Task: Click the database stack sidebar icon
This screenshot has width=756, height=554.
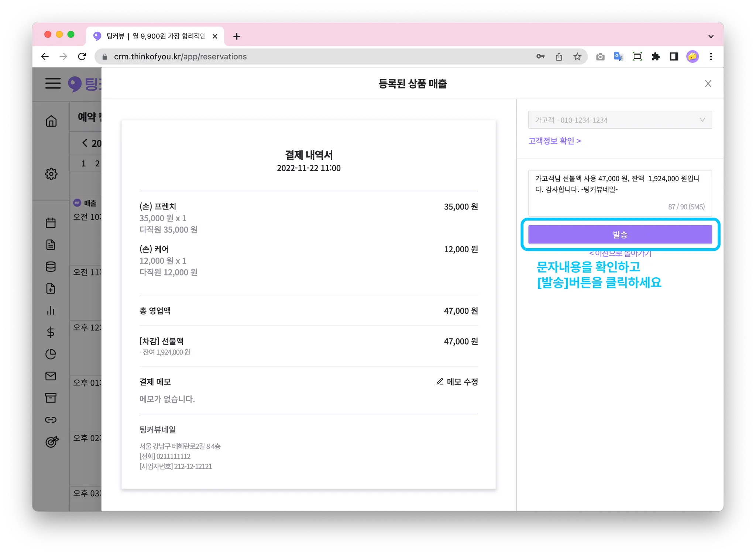Action: coord(51,267)
